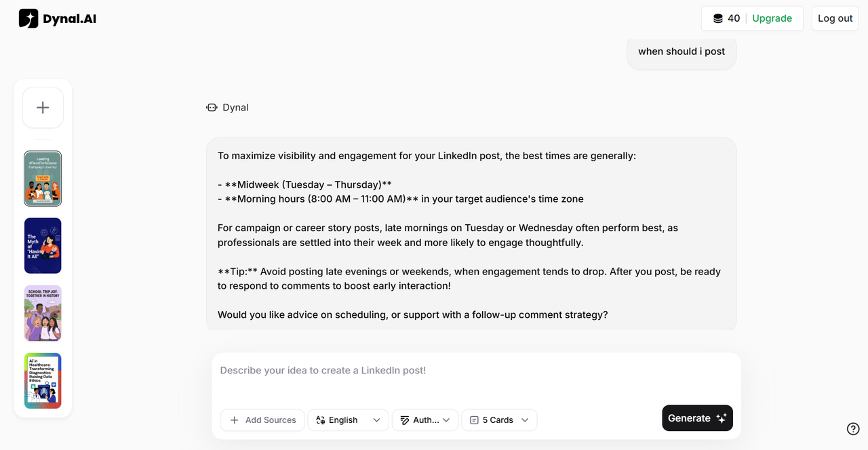The height and width of the screenshot is (450, 868).
Task: Click the language translation icon beside English
Action: click(x=320, y=420)
